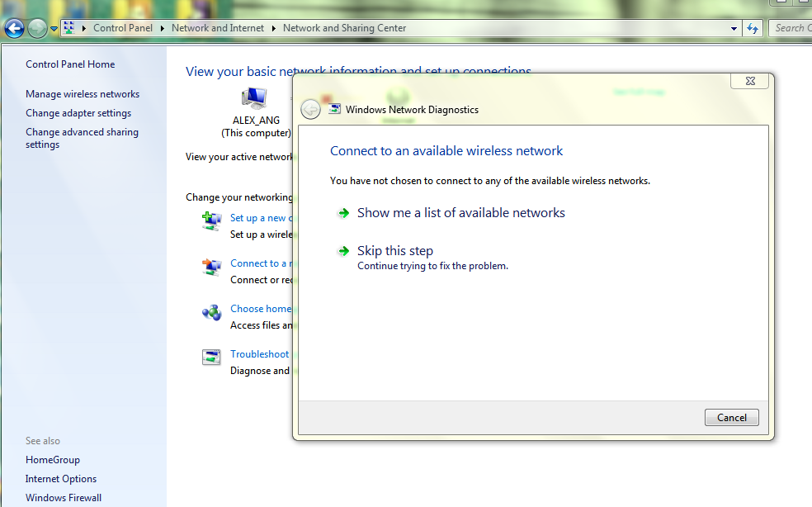The width and height of the screenshot is (812, 507).
Task: Expand the arrow before Control Panel breadcrumb
Action: (84, 28)
